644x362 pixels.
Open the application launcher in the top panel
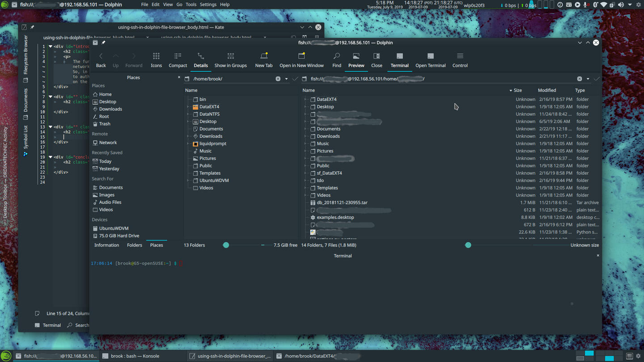click(x=4, y=4)
